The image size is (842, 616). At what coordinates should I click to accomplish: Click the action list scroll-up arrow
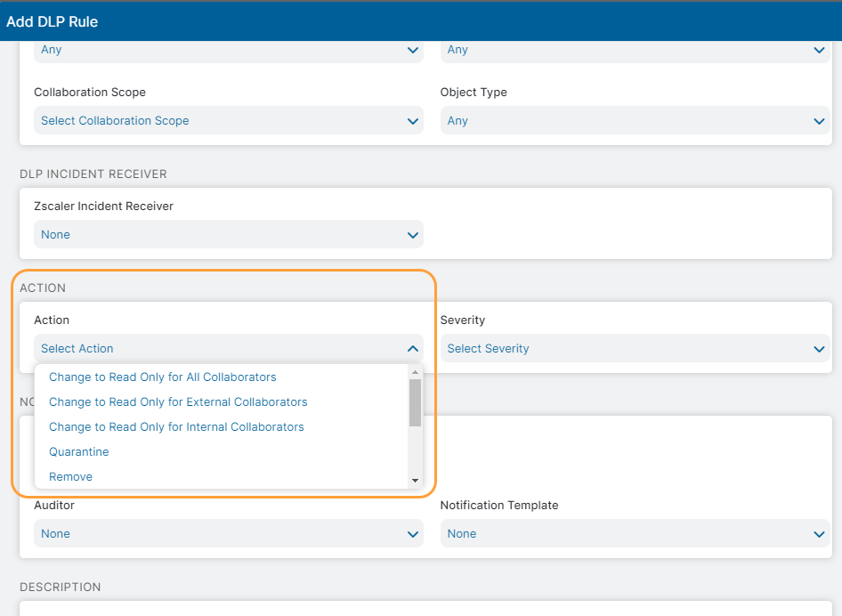415,372
